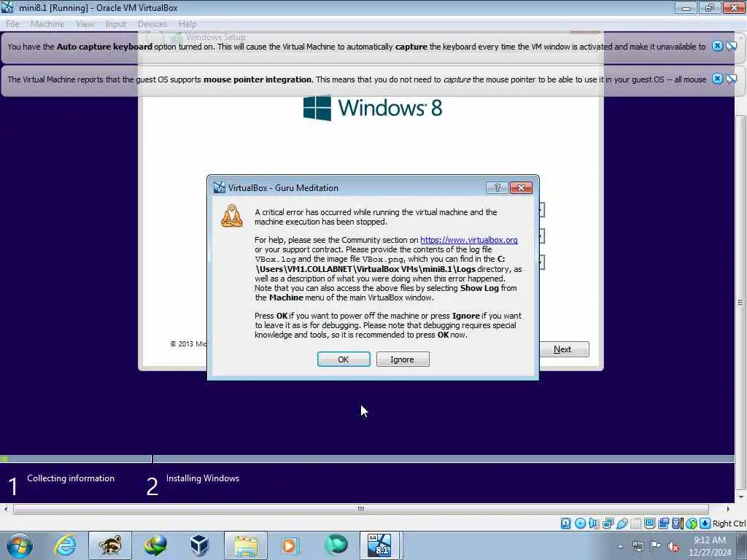Image resolution: width=747 pixels, height=560 pixels.
Task: Click the grayed shared folders status icon
Action: coord(636,524)
